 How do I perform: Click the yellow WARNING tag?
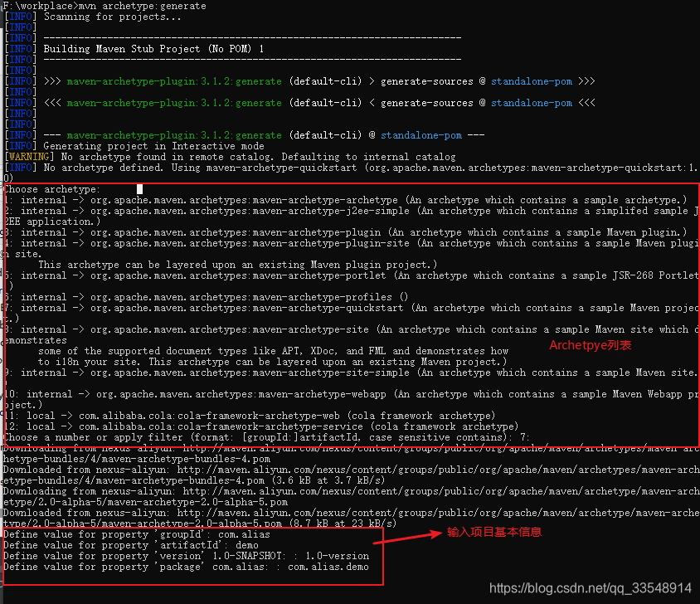(x=29, y=157)
